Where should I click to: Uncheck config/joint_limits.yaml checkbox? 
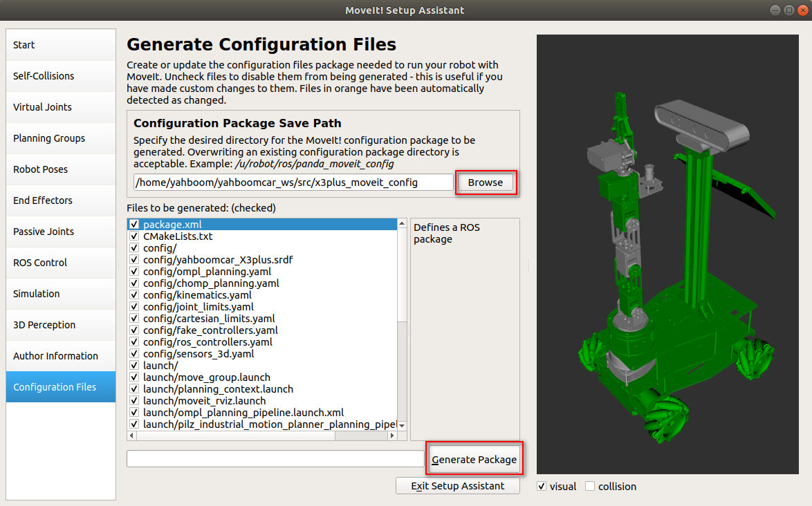[134, 307]
